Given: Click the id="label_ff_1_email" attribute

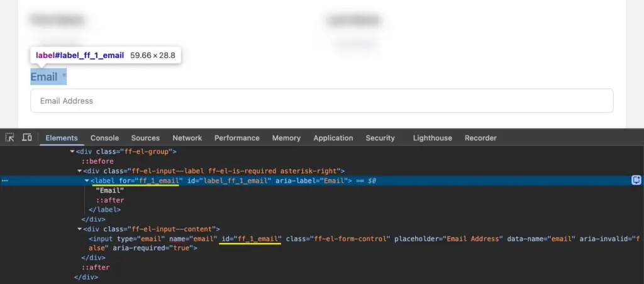Looking at the screenshot, I should 229,181.
